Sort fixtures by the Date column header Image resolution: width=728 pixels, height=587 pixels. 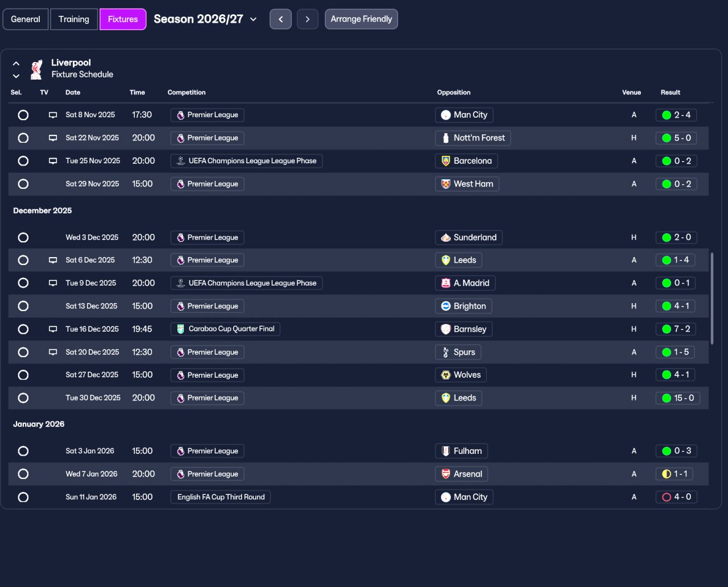pyautogui.click(x=73, y=92)
